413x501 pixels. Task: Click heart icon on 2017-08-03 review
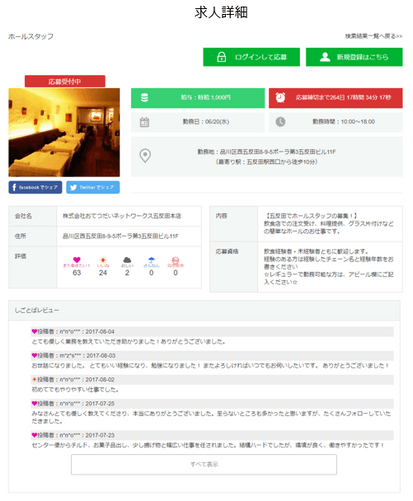tap(34, 355)
